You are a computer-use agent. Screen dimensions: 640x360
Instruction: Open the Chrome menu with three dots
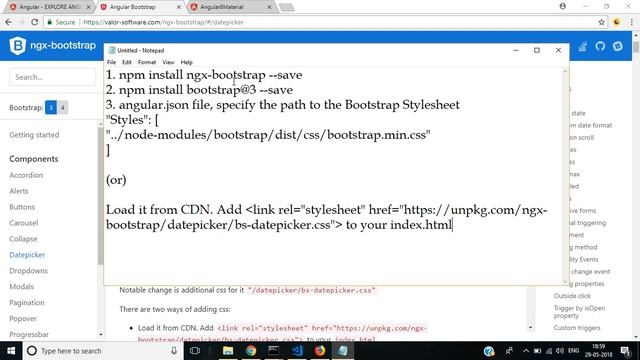coord(631,22)
